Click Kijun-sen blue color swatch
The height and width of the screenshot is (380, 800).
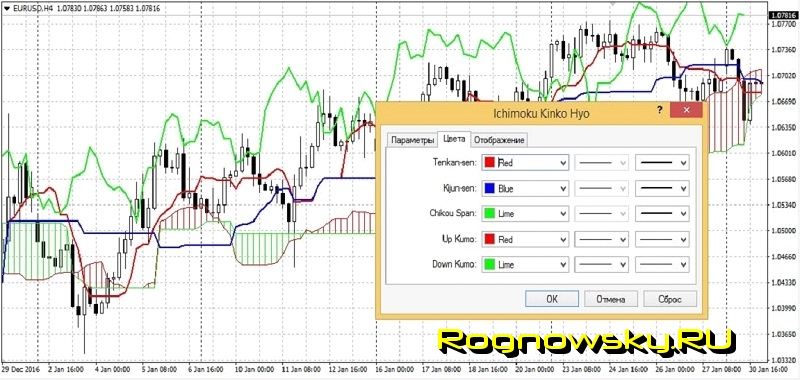click(x=490, y=188)
